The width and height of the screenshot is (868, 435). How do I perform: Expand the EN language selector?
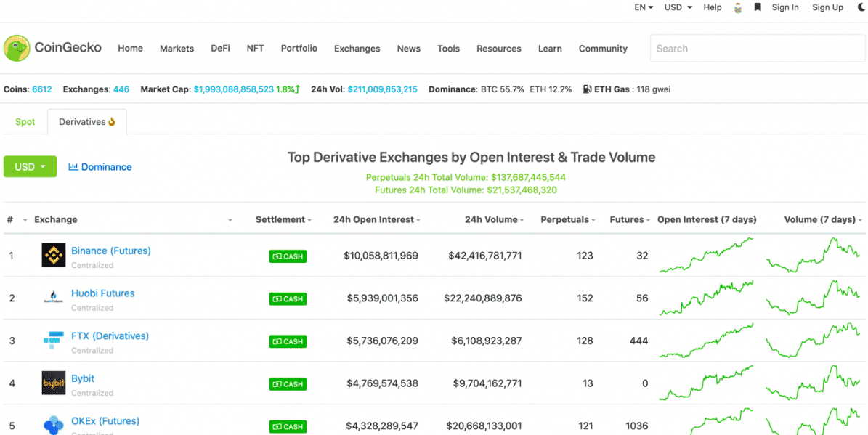pyautogui.click(x=644, y=7)
